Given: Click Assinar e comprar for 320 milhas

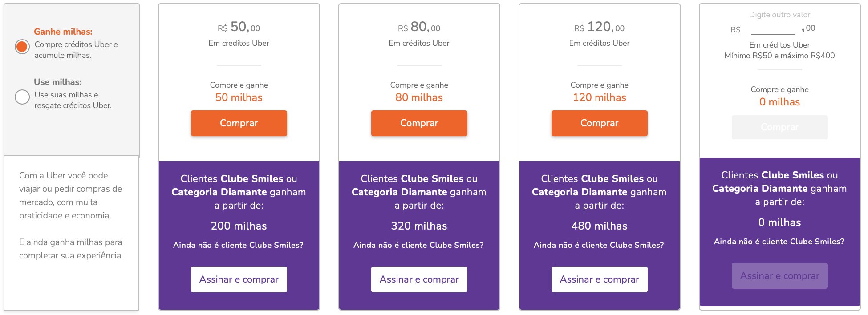Looking at the screenshot, I should (419, 279).
